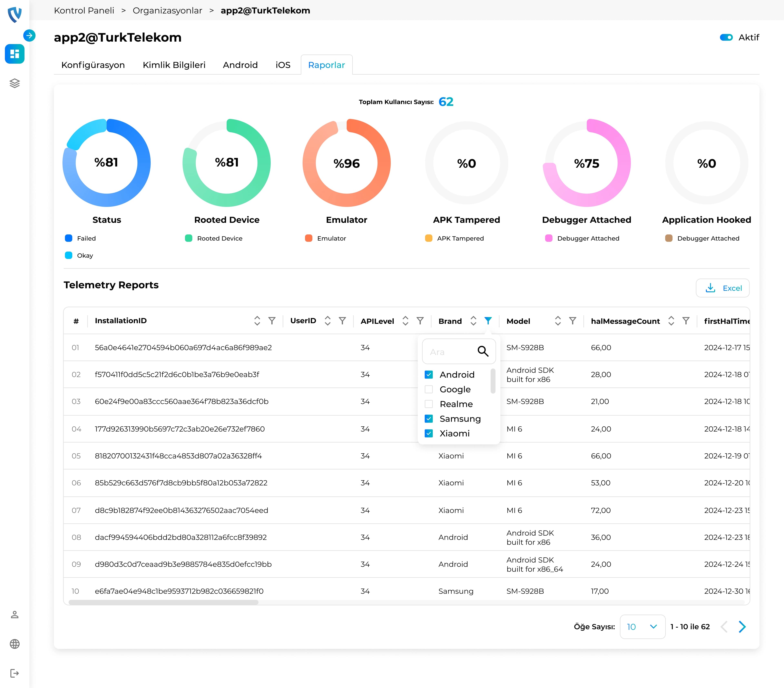Filter the APILevel column
Image resolution: width=784 pixels, height=688 pixels.
click(420, 321)
